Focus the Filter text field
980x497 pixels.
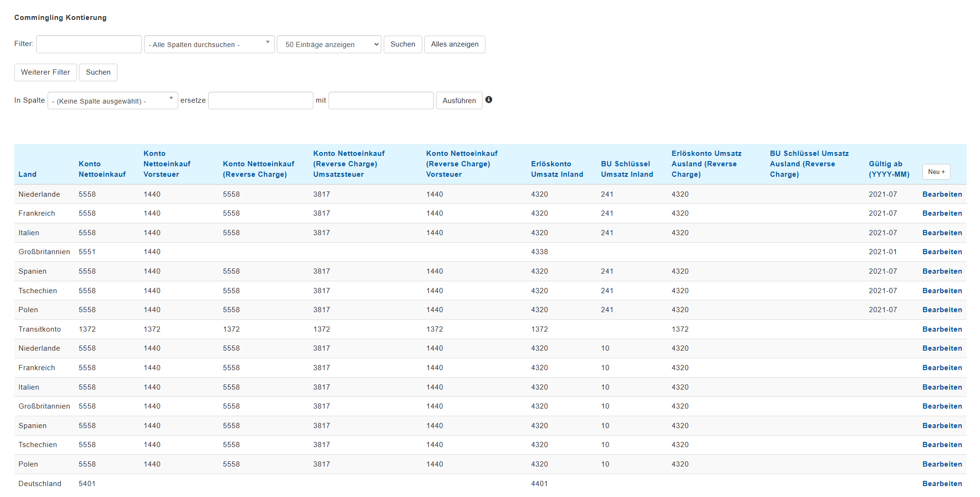(x=89, y=44)
